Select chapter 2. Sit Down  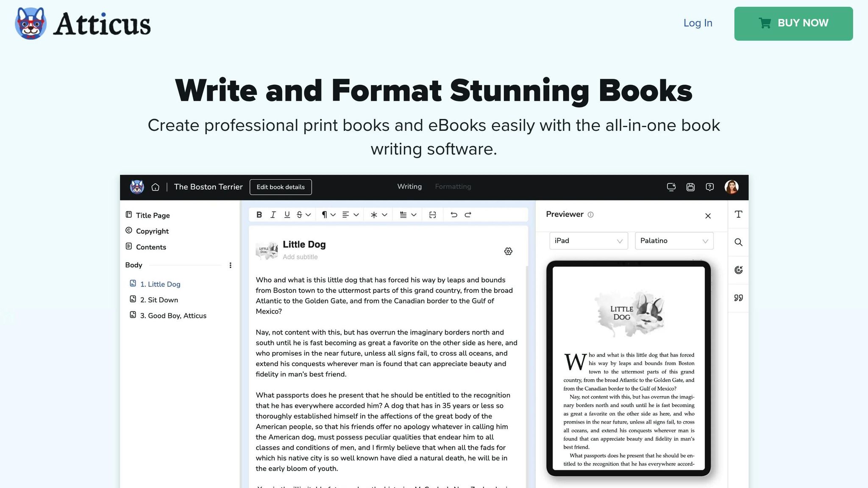tap(159, 300)
